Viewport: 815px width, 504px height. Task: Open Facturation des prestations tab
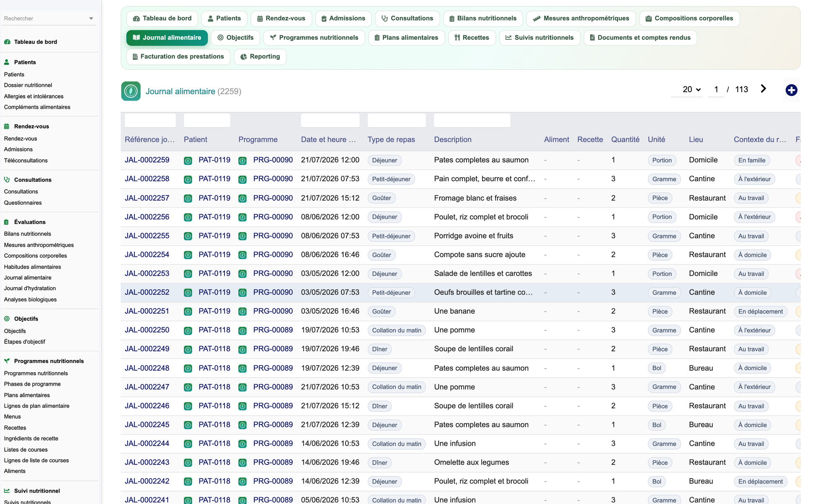click(178, 57)
